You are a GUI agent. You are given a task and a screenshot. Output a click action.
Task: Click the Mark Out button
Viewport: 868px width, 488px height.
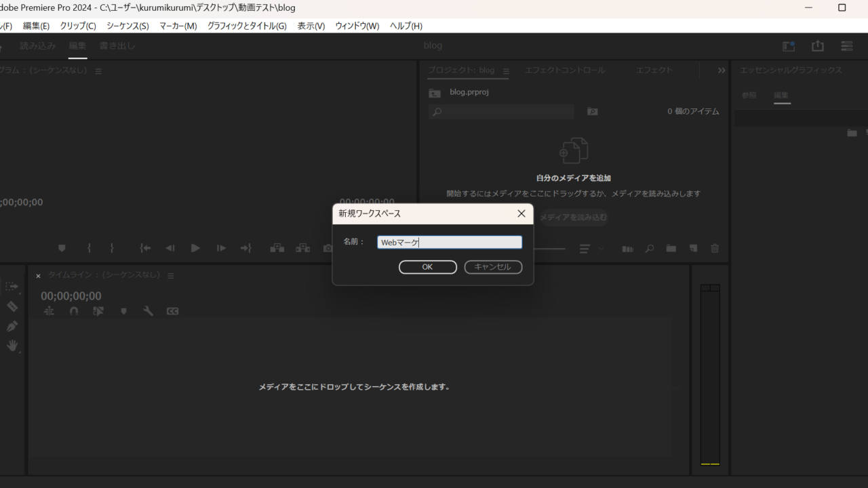112,249
